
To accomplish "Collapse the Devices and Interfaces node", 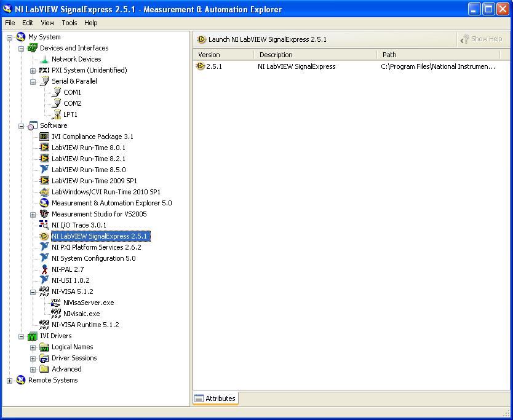I will point(22,49).
